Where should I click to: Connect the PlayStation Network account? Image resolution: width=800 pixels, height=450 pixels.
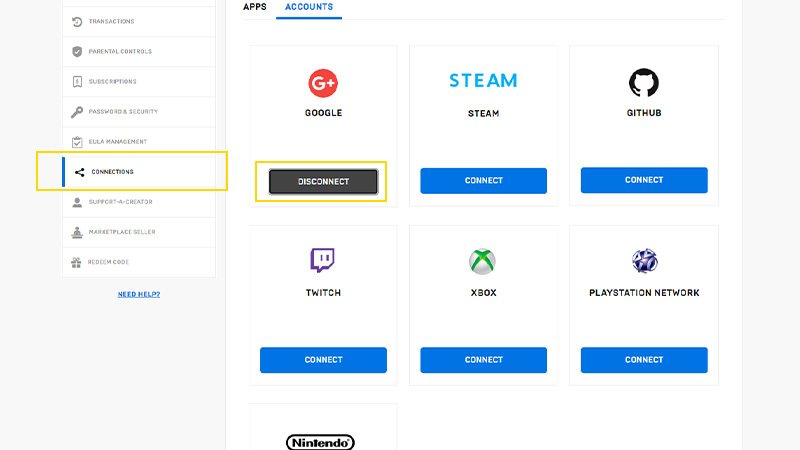pos(644,360)
